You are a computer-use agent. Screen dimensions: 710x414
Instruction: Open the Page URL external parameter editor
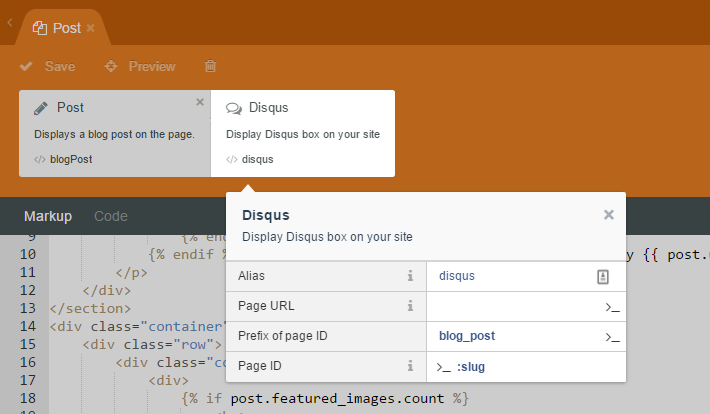pos(613,308)
